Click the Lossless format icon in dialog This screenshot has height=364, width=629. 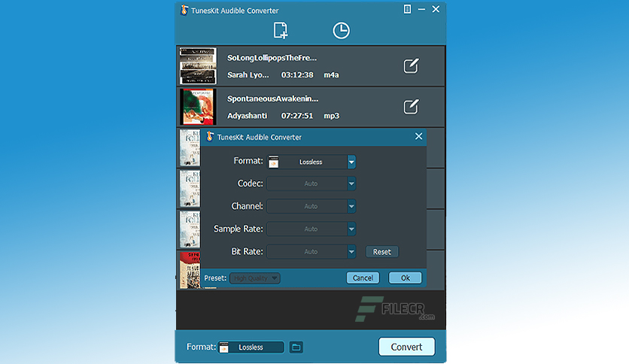coord(274,162)
